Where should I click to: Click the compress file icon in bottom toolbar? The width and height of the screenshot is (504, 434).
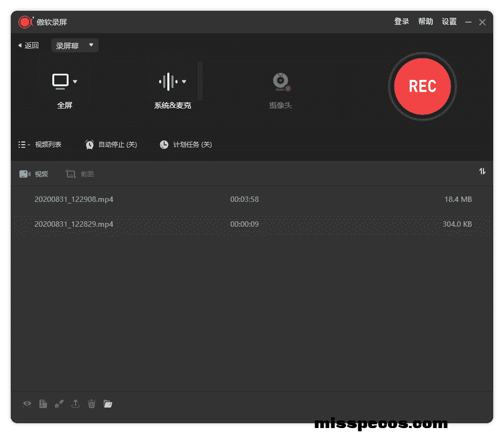tap(43, 404)
